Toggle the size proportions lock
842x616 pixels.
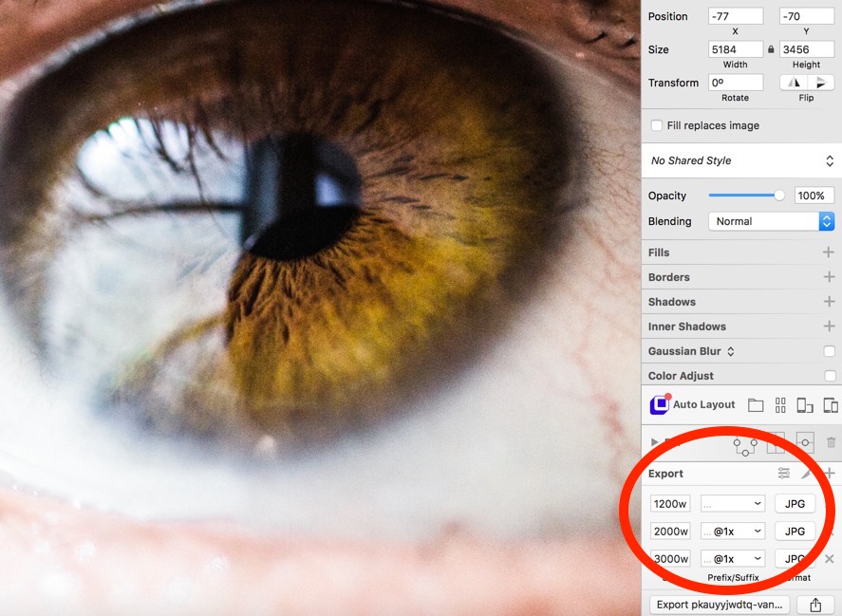coord(771,49)
